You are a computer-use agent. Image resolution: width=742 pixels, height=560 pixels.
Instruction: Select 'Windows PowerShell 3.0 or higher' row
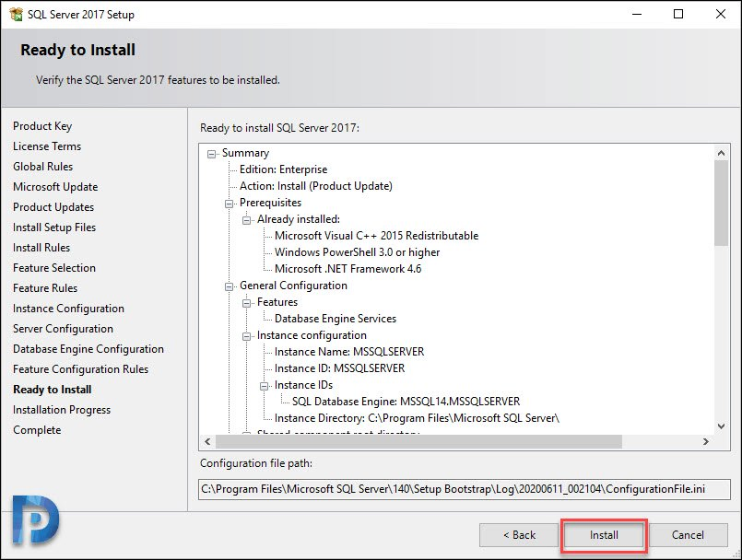point(358,252)
